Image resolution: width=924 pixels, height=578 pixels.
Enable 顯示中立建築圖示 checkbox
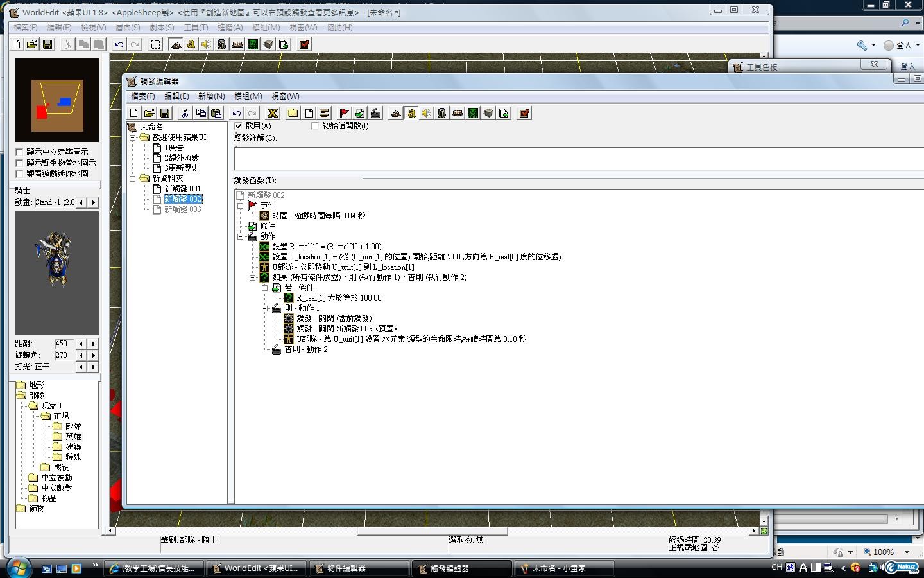(19, 152)
